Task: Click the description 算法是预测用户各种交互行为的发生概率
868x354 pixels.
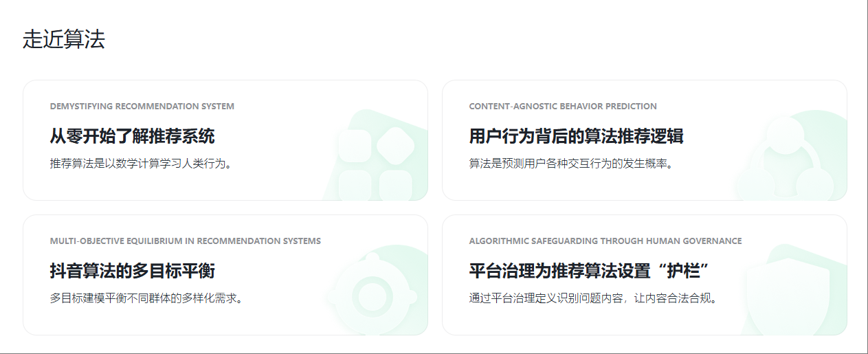Action: click(x=570, y=164)
